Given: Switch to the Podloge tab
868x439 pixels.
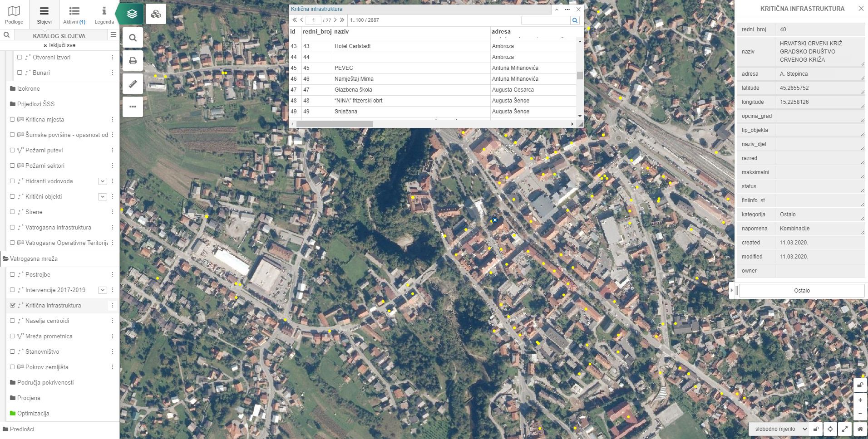Looking at the screenshot, I should (14, 14).
